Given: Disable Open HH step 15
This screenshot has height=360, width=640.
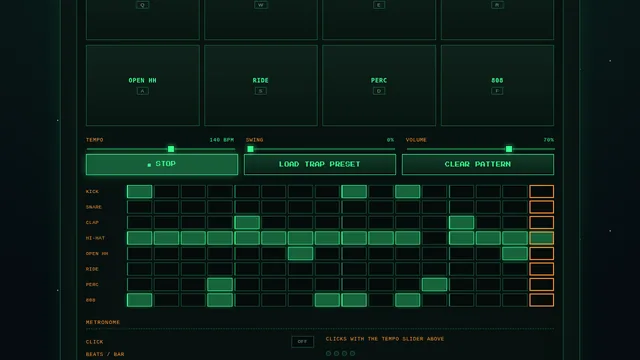Looking at the screenshot, I should tap(515, 253).
